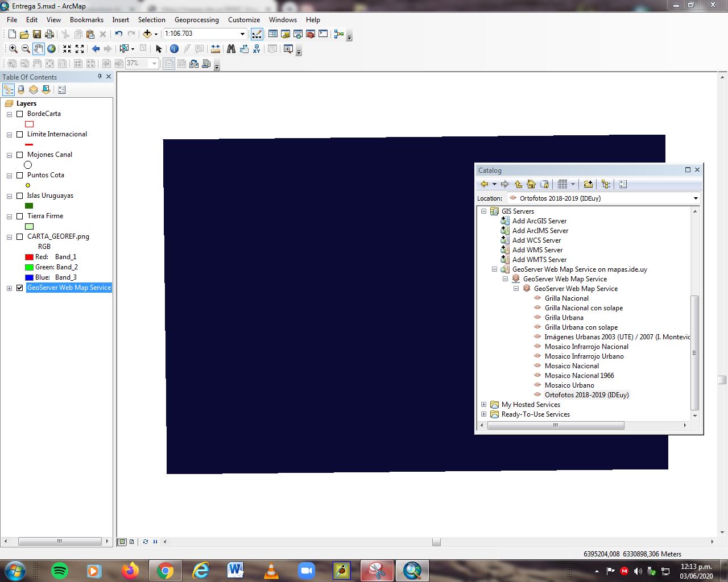Open layout zoom percent 37% dropdown
This screenshot has width=728, height=582.
(x=154, y=64)
